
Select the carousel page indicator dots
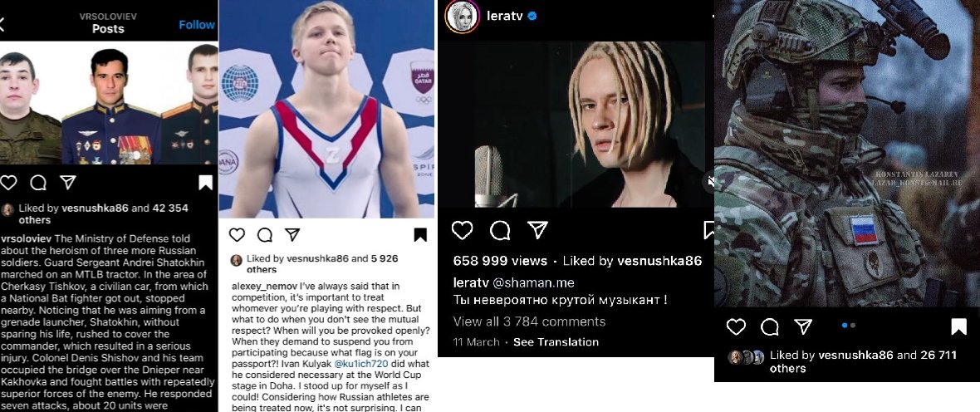849,325
